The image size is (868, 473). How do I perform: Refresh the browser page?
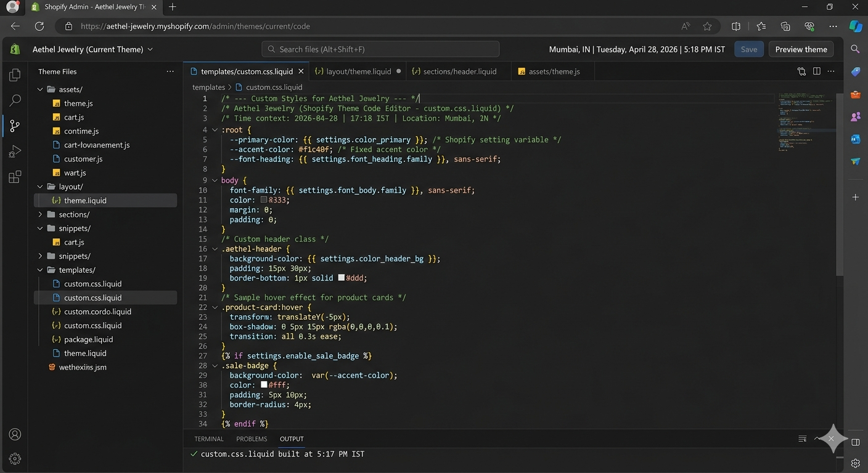pyautogui.click(x=39, y=26)
